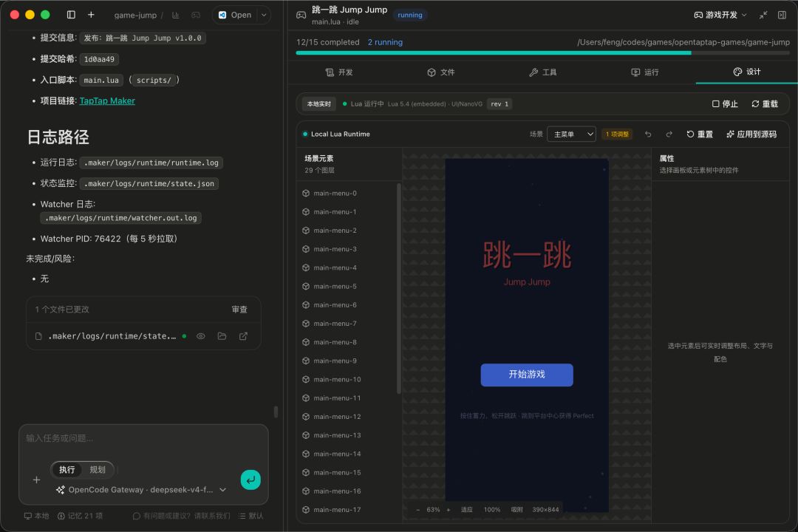Select layer main-menu-14
The width and height of the screenshot is (798, 532).
click(347, 454)
